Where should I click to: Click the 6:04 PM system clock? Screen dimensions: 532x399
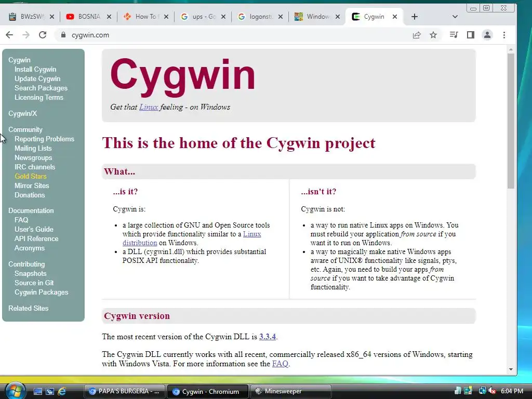512,391
